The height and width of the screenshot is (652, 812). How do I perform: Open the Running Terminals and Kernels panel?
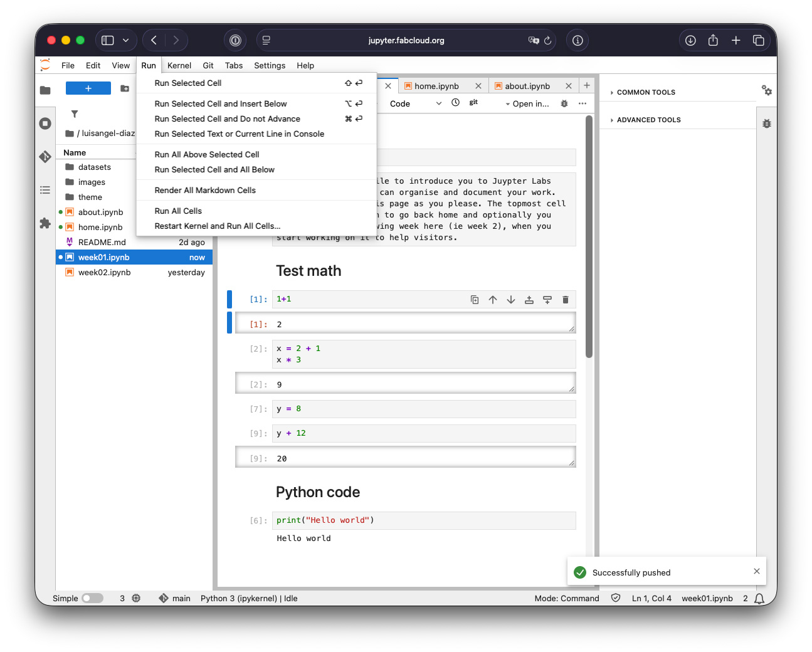coord(45,124)
